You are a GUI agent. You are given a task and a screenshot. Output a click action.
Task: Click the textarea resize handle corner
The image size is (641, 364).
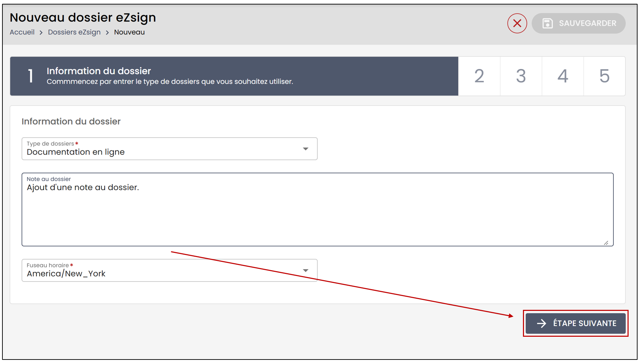coord(606,243)
